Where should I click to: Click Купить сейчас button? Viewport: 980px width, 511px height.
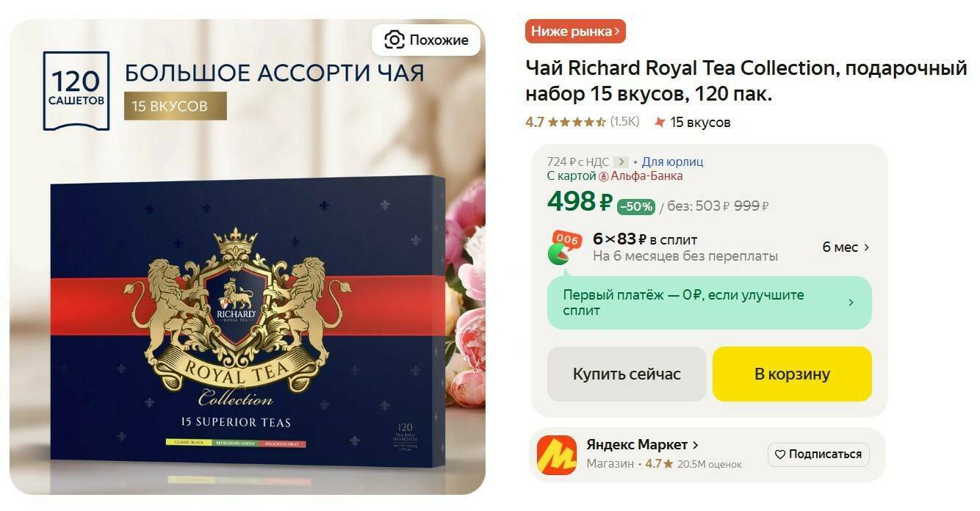click(627, 374)
